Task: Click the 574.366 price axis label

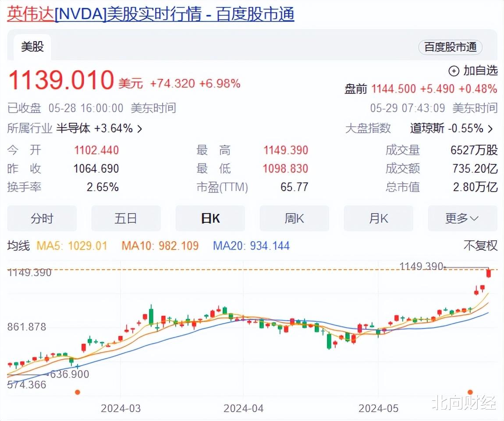Action: [27, 385]
